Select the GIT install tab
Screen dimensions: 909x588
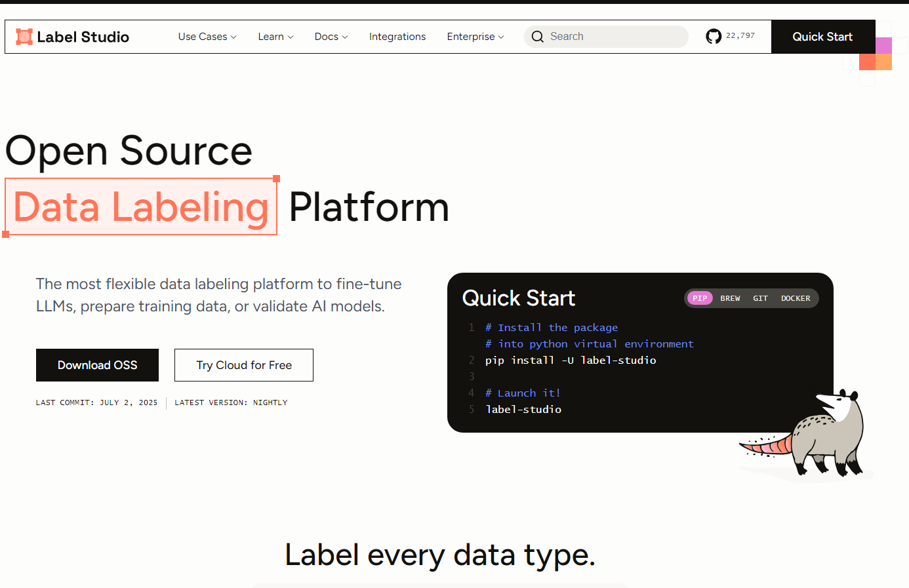click(760, 298)
